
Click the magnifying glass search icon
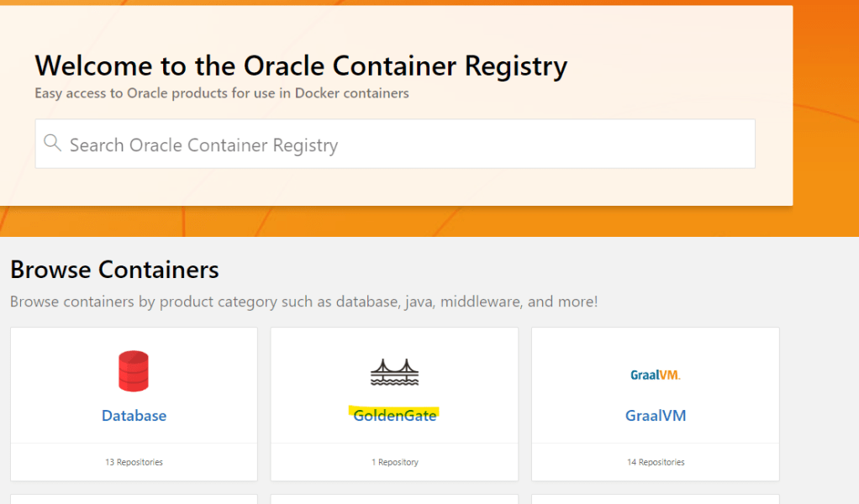pyautogui.click(x=52, y=144)
